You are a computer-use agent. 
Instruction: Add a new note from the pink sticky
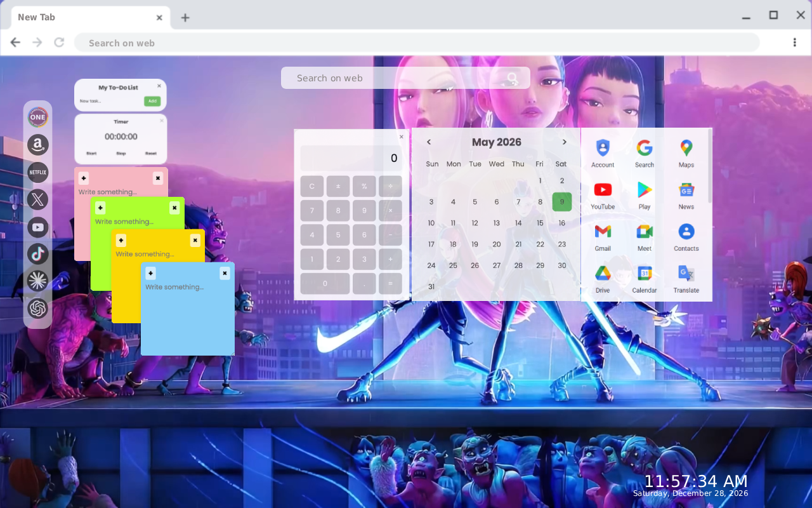click(84, 178)
